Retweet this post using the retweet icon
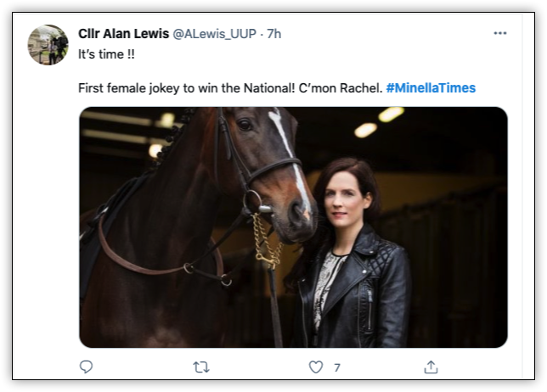This screenshot has width=547, height=392. 201,367
